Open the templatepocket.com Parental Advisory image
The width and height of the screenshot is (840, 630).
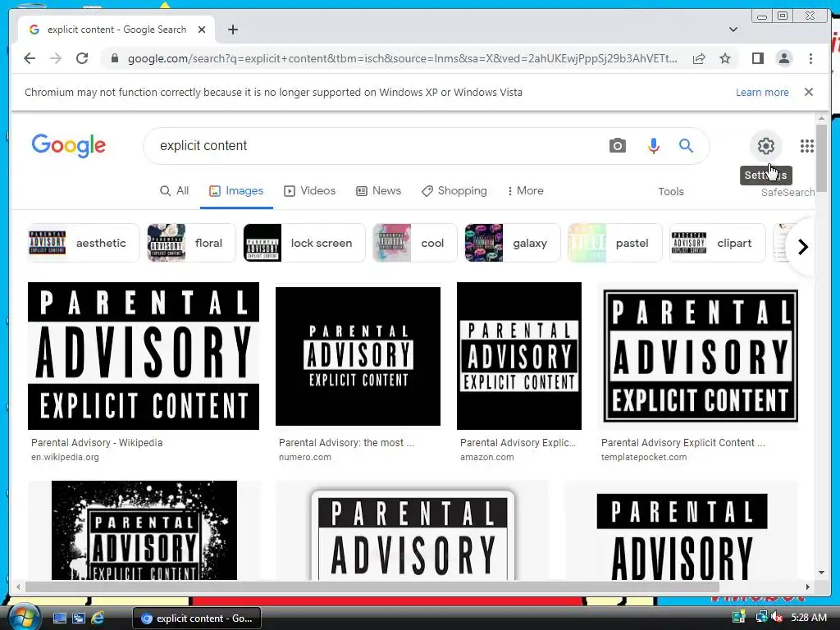(701, 356)
